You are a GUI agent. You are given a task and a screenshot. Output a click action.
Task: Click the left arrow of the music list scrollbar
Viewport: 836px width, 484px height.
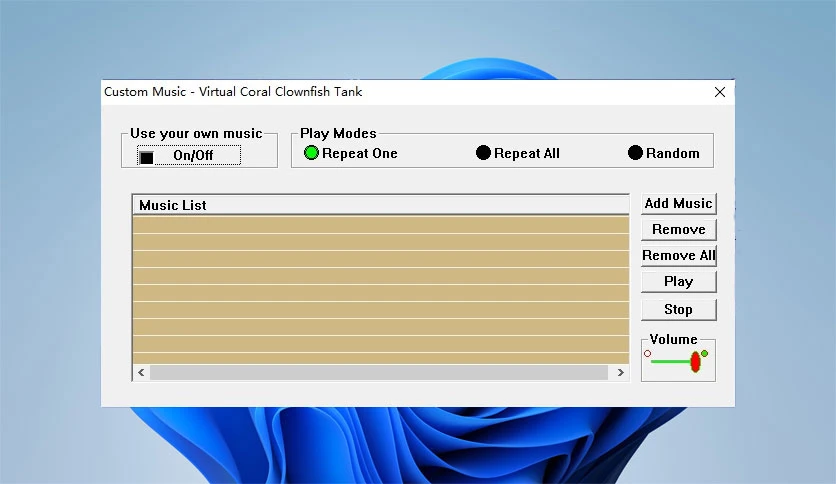[x=141, y=373]
